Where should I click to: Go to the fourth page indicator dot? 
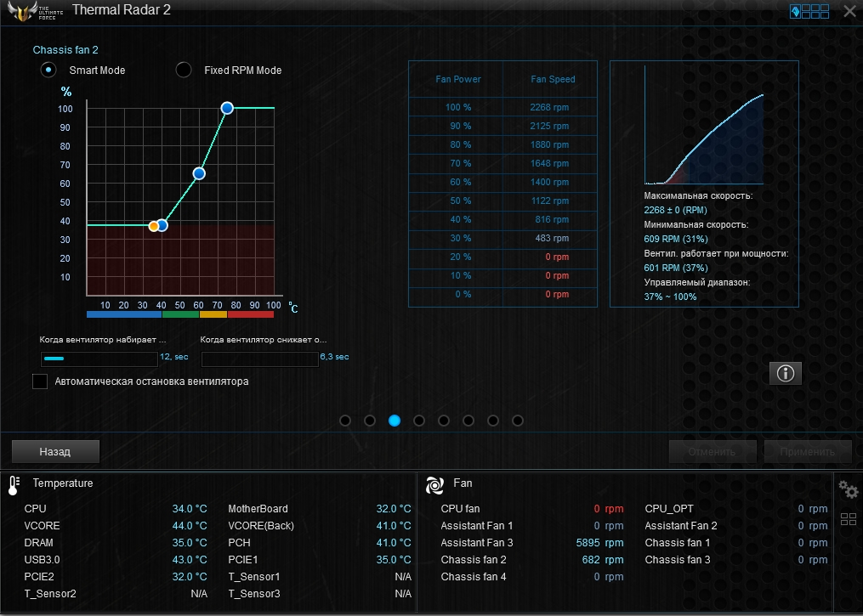coord(419,421)
